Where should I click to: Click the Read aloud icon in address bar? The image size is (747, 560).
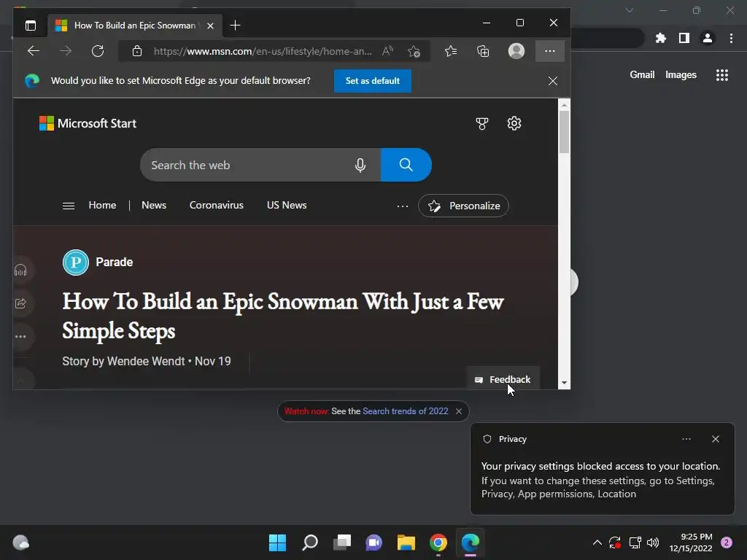pos(388,51)
